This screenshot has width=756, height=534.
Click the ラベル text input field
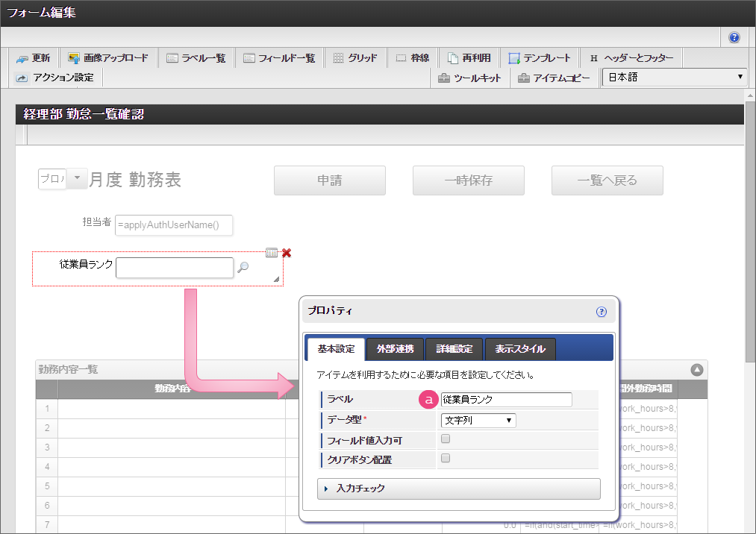coord(506,400)
